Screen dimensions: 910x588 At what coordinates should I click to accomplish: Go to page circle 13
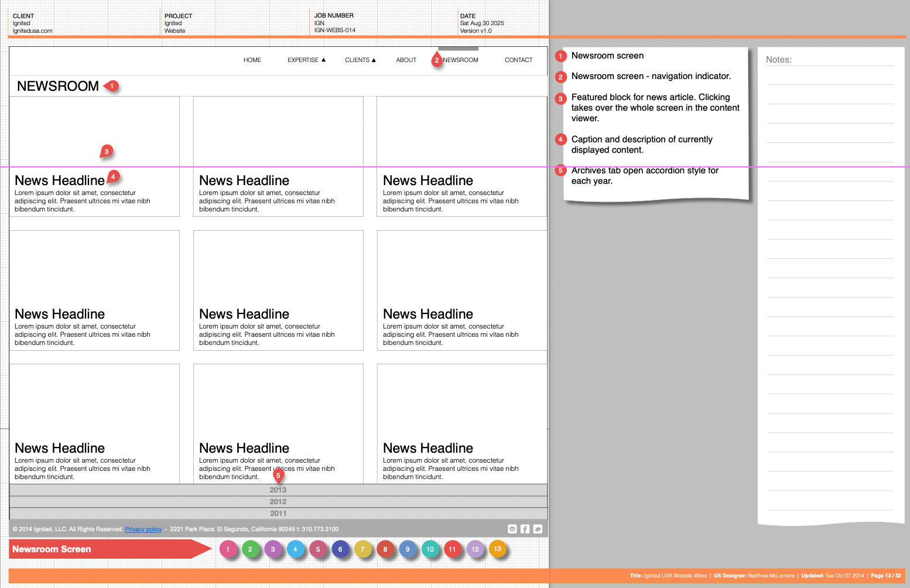click(498, 549)
